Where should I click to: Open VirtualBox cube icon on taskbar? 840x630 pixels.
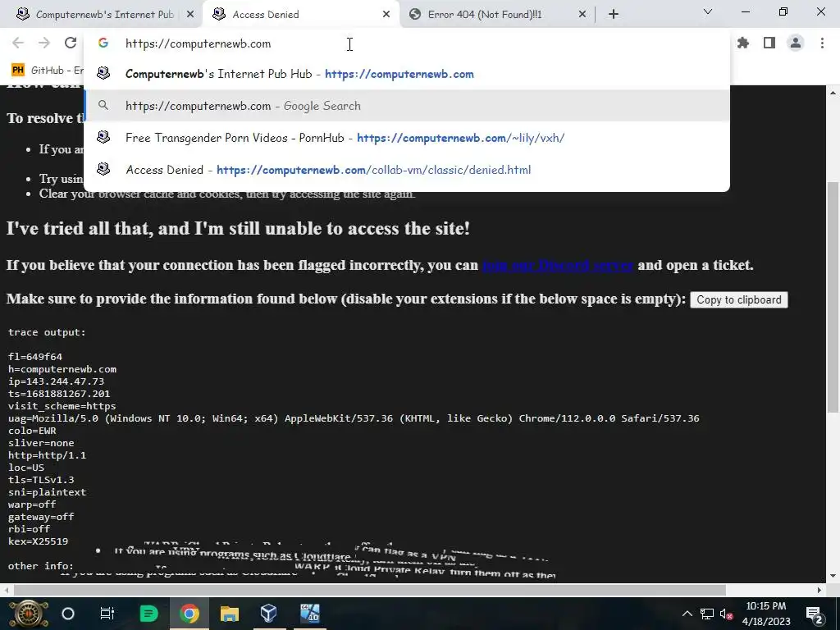tap(268, 614)
